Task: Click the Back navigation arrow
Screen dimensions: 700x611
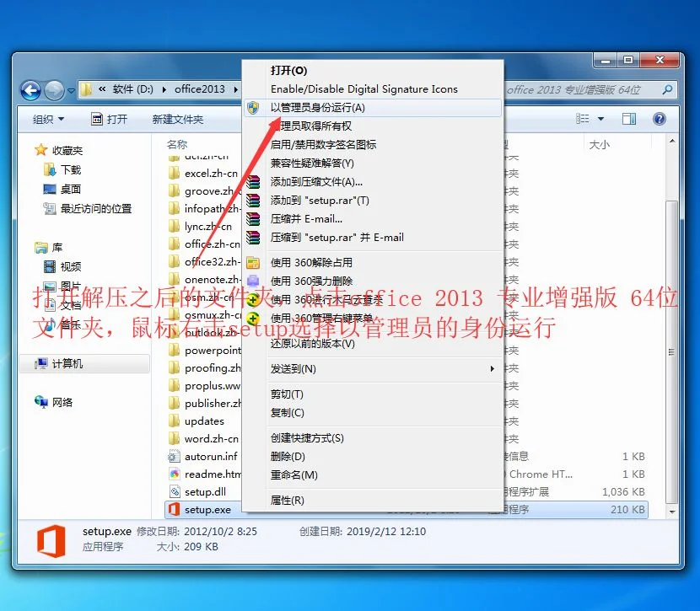Action: point(30,90)
